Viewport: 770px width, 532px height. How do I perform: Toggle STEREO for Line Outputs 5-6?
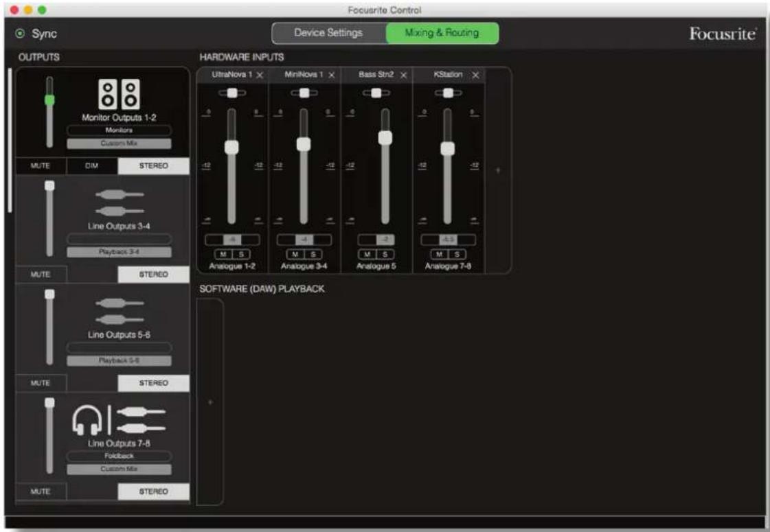click(154, 383)
